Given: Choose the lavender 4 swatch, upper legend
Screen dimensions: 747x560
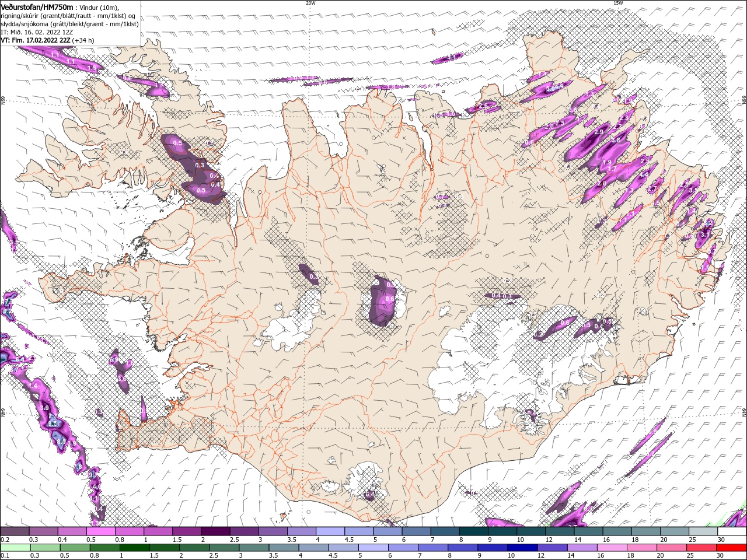Looking at the screenshot, I should tap(330, 531).
